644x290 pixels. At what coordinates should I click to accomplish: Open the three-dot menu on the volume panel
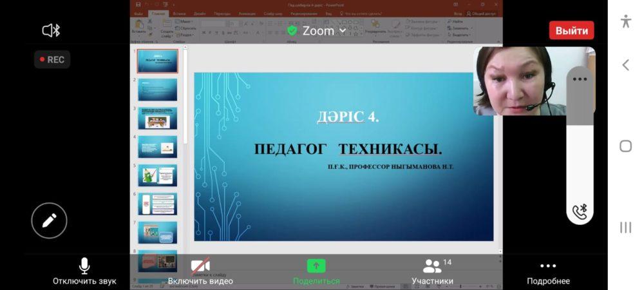click(x=580, y=79)
